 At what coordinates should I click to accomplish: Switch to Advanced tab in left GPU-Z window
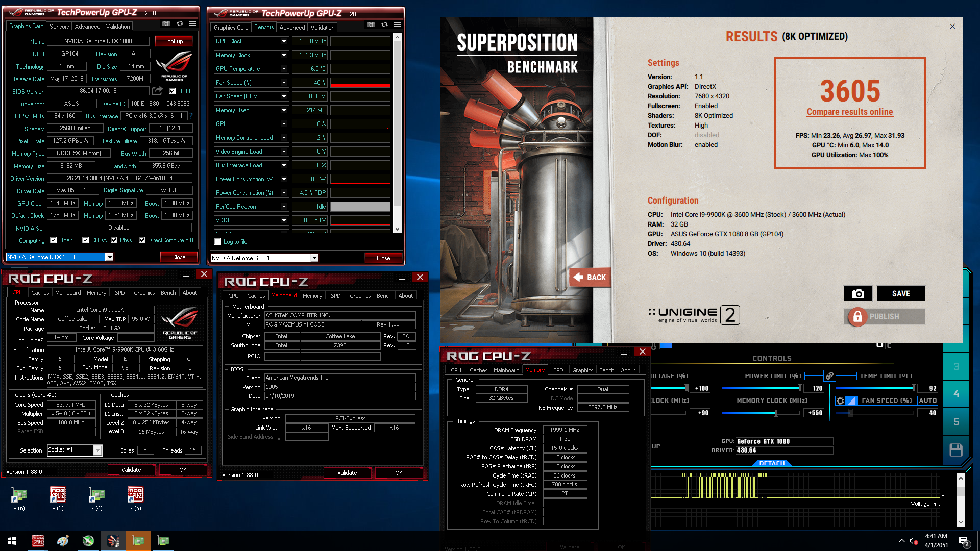coord(87,27)
